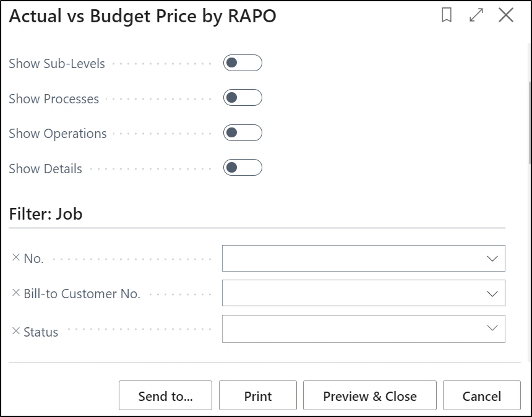This screenshot has height=417, width=532.
Task: Clear the Status filter using its X icon
Action: (16, 331)
